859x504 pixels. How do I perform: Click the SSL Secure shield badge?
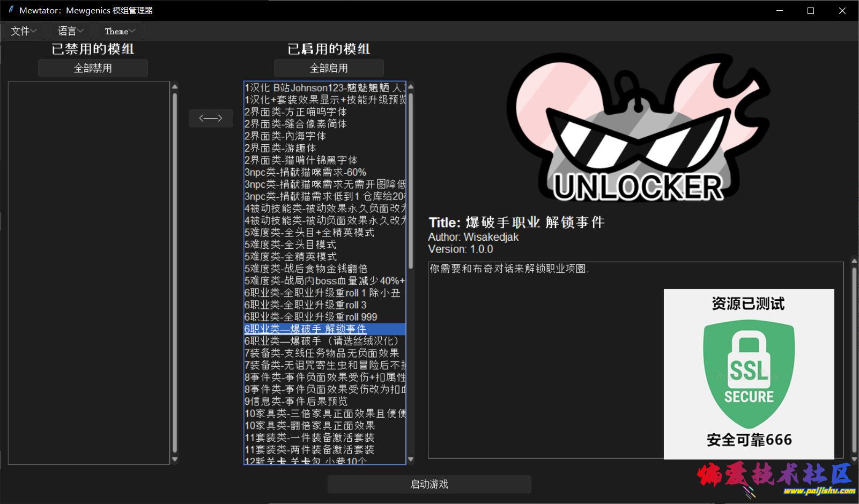pos(749,373)
